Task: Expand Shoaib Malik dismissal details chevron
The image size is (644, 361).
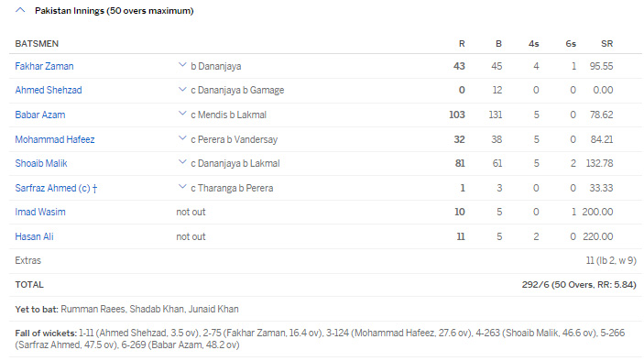Action: click(x=182, y=162)
